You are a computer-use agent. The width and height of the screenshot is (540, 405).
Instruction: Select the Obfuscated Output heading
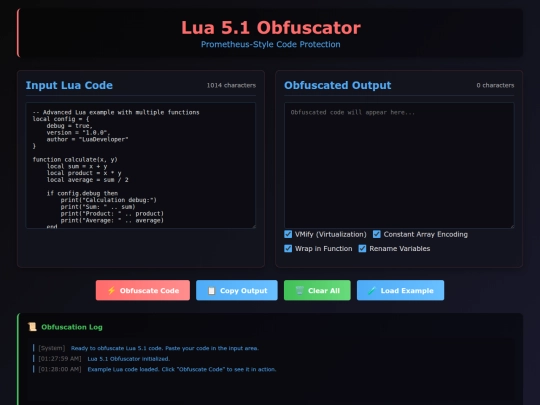pos(338,85)
